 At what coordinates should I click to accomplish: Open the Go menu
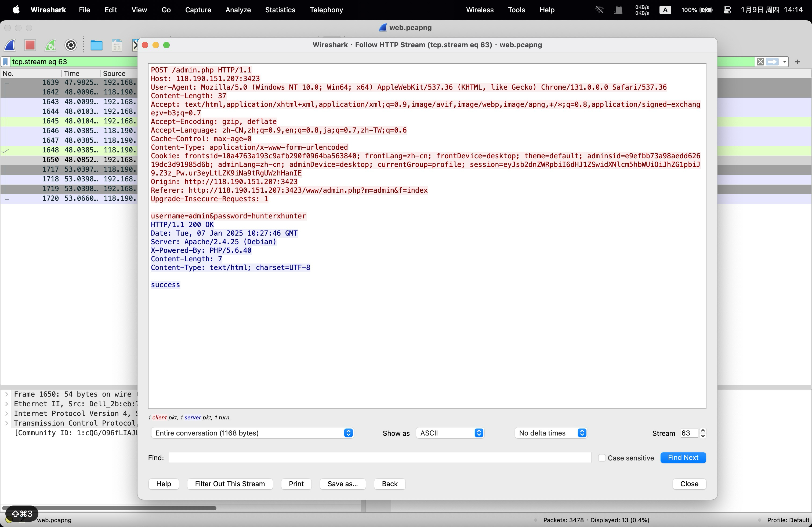pos(166,10)
